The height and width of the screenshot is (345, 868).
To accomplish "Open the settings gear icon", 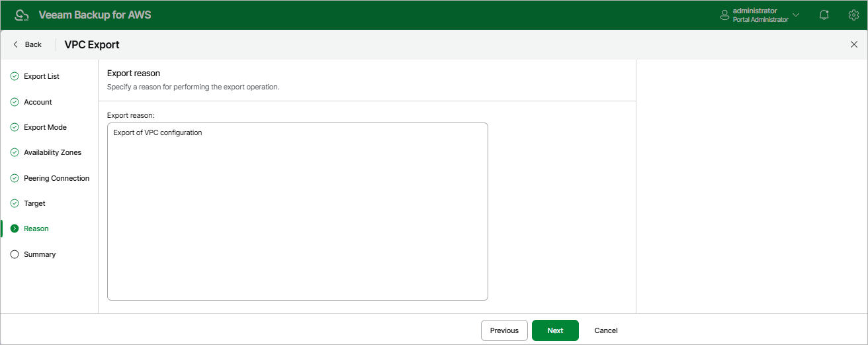I will click(x=853, y=15).
